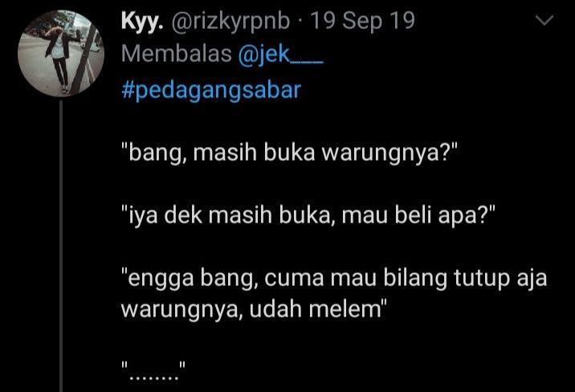Click the Membalas reply label

(x=177, y=54)
